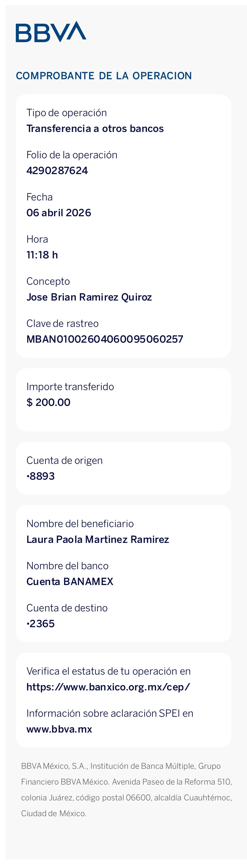Click the clave de rastreo code
This screenshot has height=868, width=247.
click(105, 339)
